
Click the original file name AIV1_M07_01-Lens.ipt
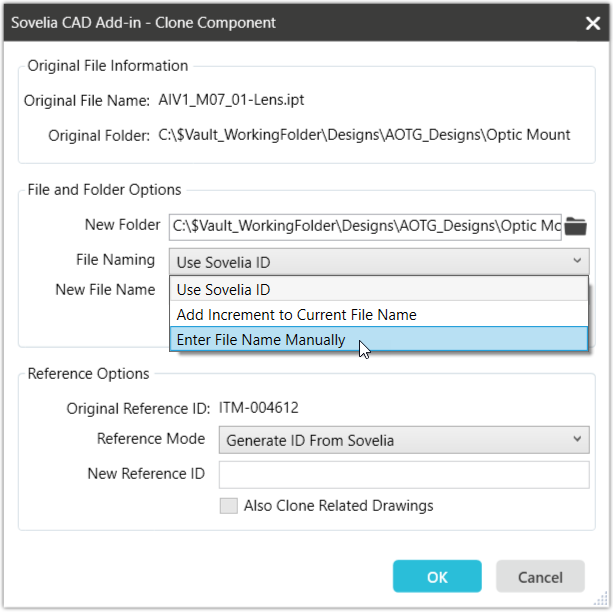click(x=231, y=100)
